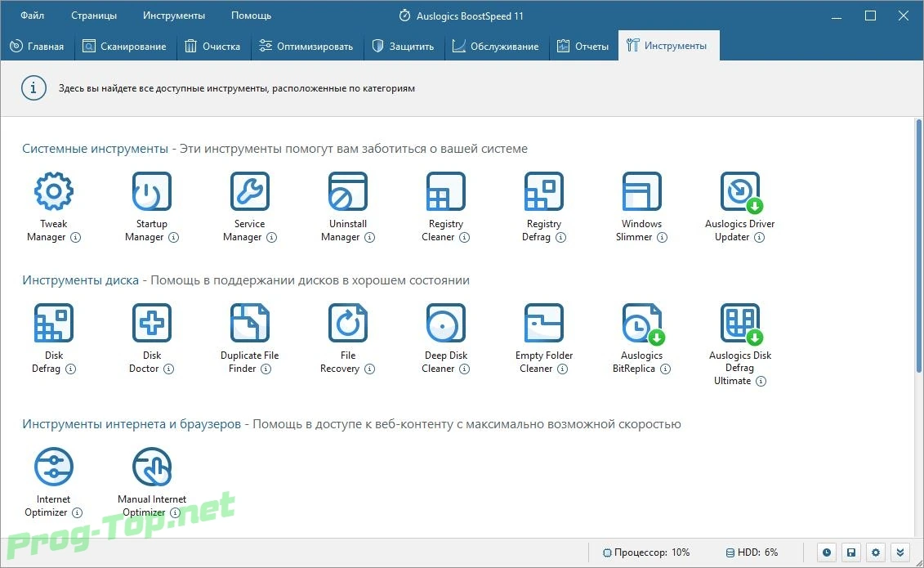Click the scheduler clock button in status bar

pyautogui.click(x=827, y=552)
